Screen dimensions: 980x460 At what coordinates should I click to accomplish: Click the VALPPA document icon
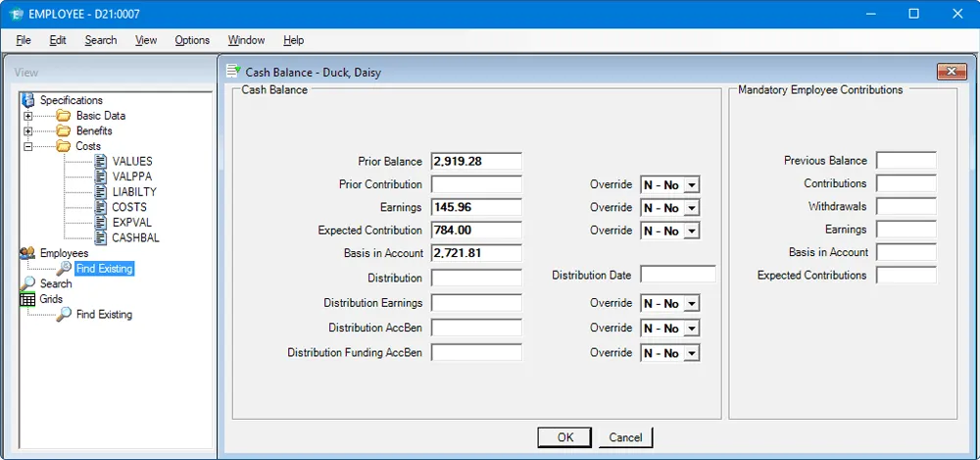[x=101, y=177]
